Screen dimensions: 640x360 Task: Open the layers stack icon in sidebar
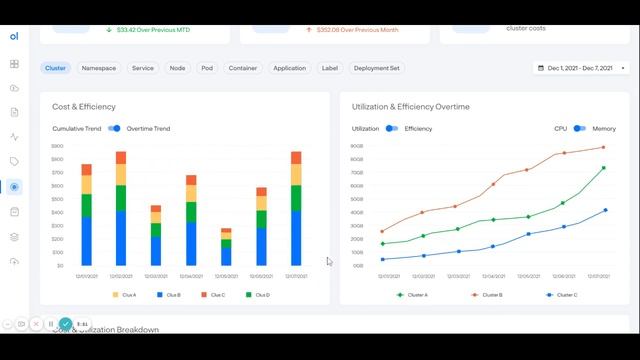tap(14, 237)
